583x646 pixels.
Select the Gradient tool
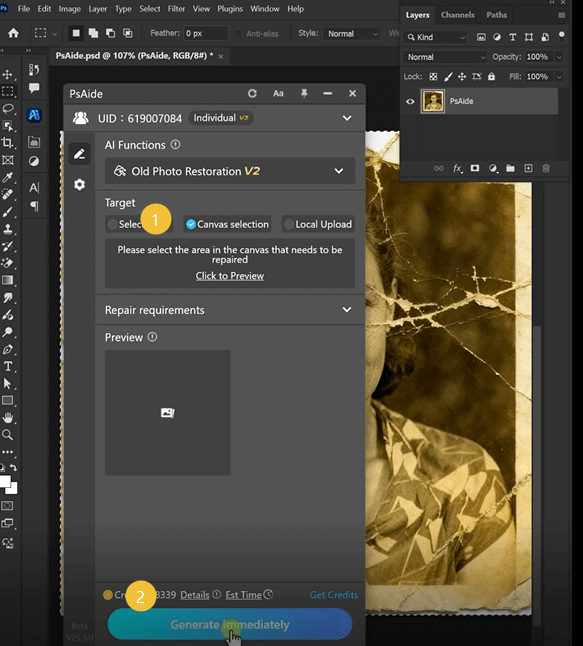(7, 281)
